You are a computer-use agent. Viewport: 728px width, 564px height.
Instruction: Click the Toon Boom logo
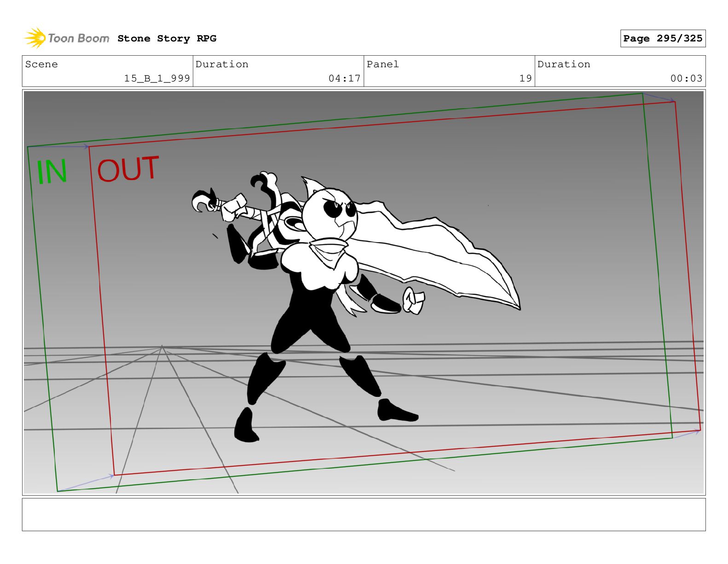[x=67, y=38]
